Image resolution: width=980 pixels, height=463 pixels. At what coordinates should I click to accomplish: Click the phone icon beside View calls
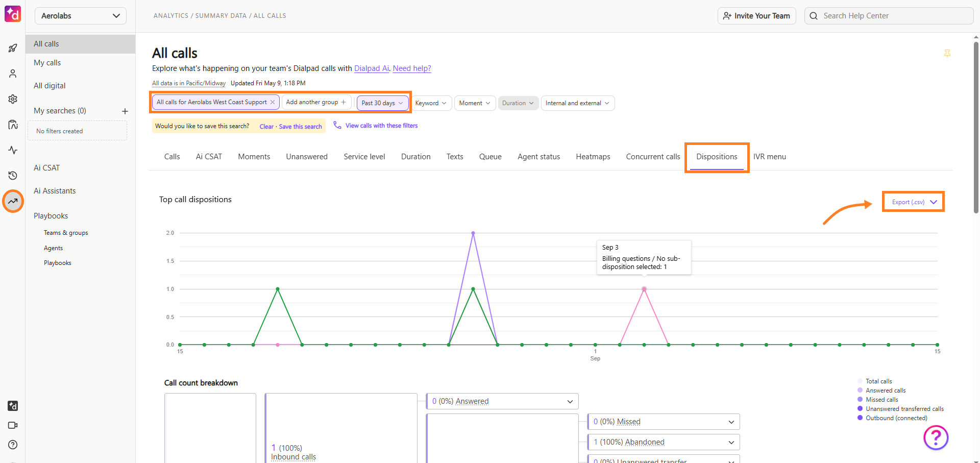click(x=337, y=125)
